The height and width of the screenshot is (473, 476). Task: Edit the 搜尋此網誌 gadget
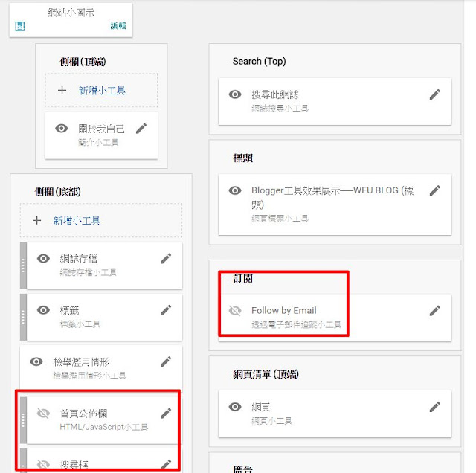coord(434,94)
